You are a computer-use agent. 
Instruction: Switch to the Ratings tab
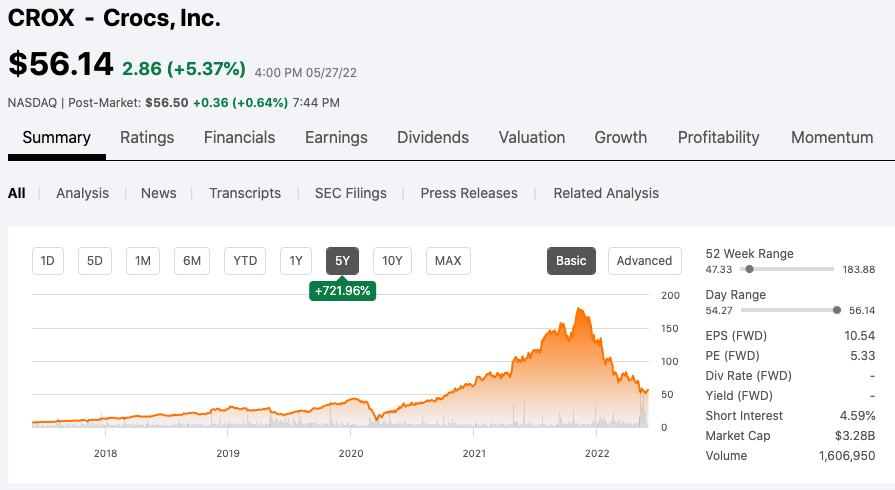[147, 138]
